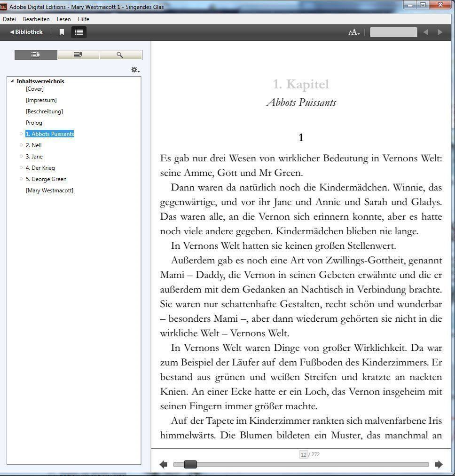Click the page progress slider thumb
The width and height of the screenshot is (455, 476).
point(190,464)
